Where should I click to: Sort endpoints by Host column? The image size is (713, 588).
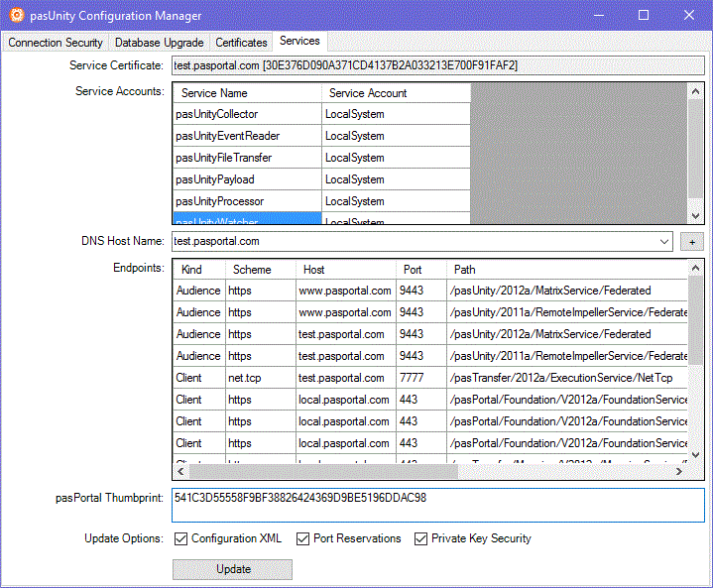coord(345,270)
